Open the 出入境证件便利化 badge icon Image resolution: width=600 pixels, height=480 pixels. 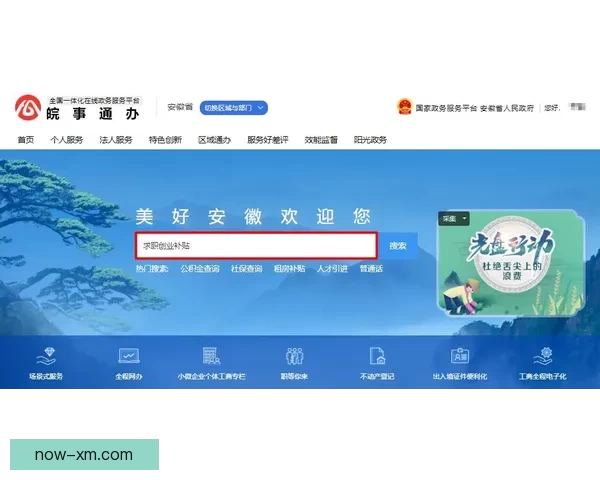click(x=460, y=356)
